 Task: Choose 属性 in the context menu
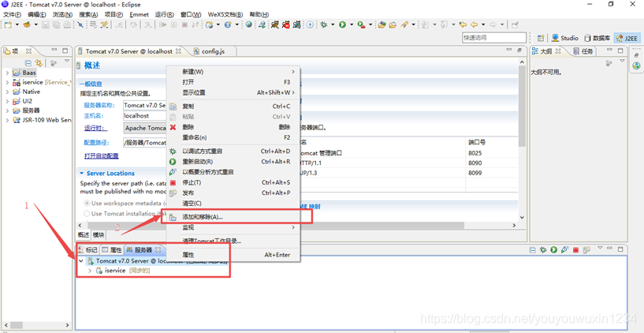(x=233, y=255)
